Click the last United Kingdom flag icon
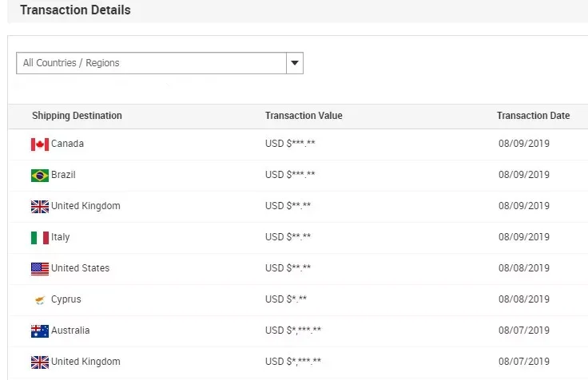The image size is (588, 380). (x=40, y=362)
